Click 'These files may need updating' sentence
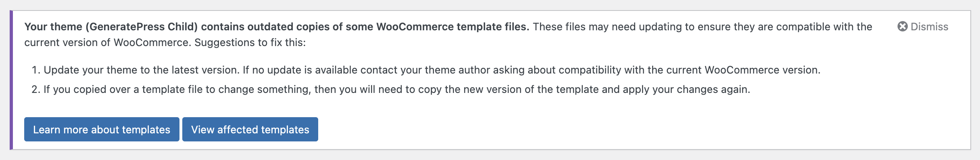 599,27
